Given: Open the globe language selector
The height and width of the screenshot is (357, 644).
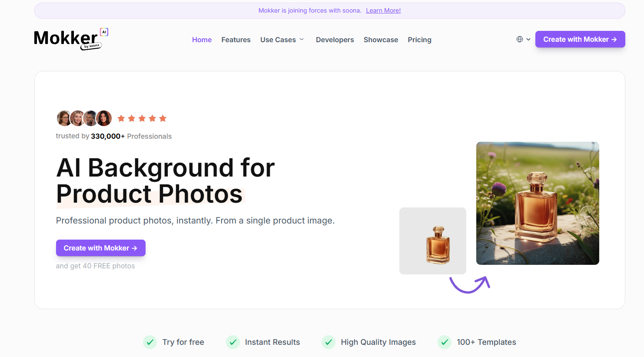Looking at the screenshot, I should (520, 39).
